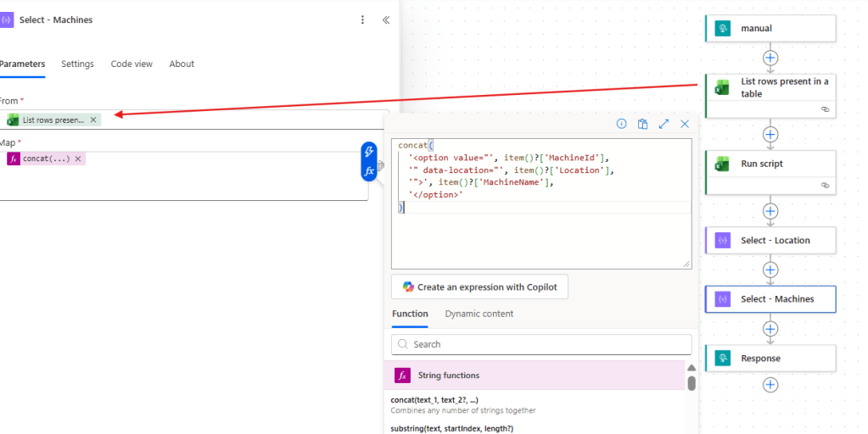Viewport: 868px width, 434px height.
Task: Expand the expression editor to full size
Action: (664, 124)
